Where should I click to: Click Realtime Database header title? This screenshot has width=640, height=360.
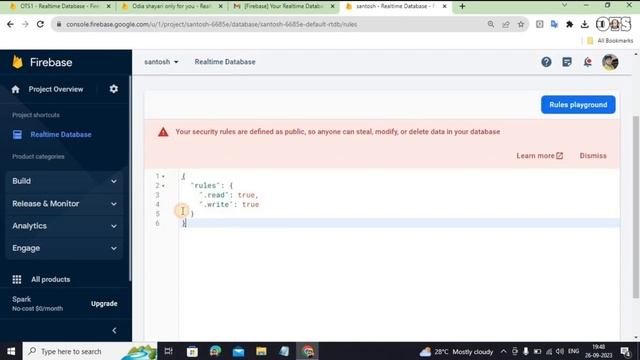click(x=225, y=62)
